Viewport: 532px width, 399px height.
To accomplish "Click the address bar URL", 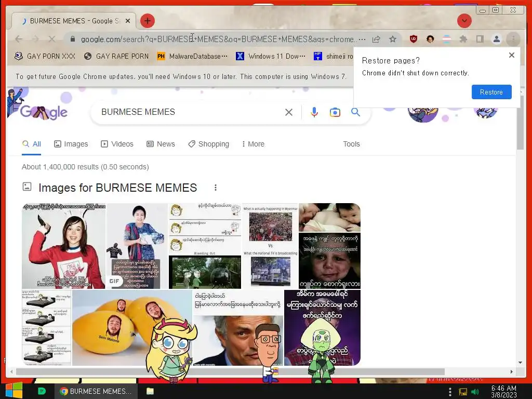I will tap(219, 39).
